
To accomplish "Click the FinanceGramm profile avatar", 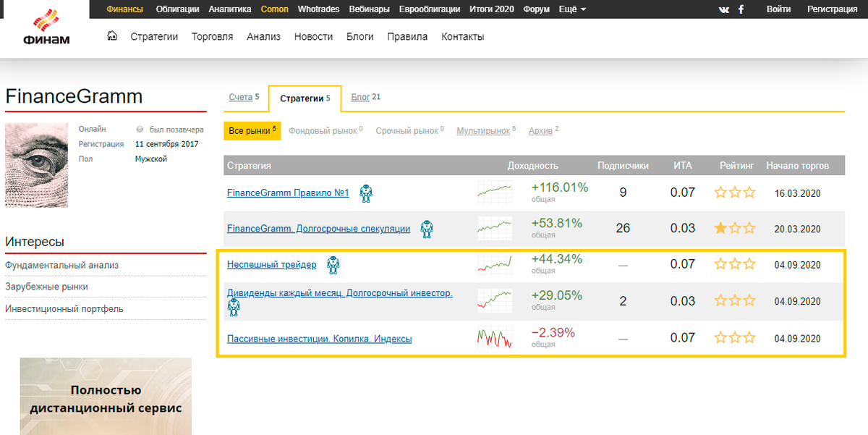I will tap(37, 165).
